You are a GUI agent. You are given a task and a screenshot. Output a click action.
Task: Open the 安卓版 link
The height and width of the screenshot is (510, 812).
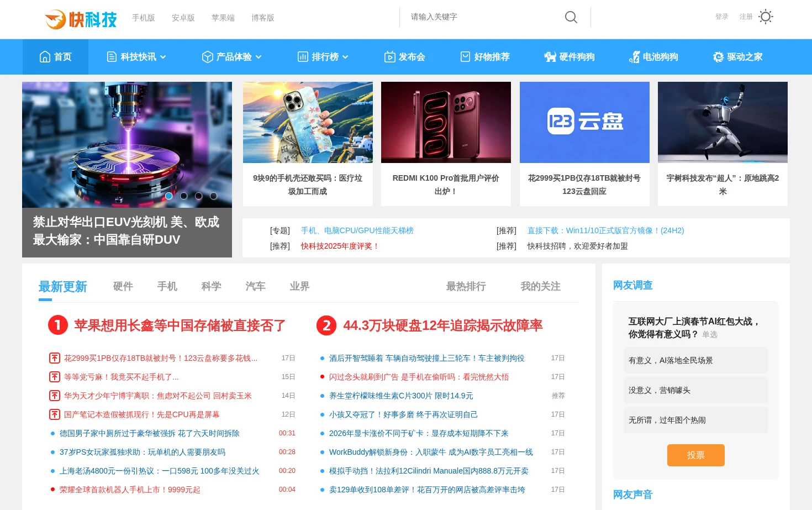pyautogui.click(x=183, y=18)
